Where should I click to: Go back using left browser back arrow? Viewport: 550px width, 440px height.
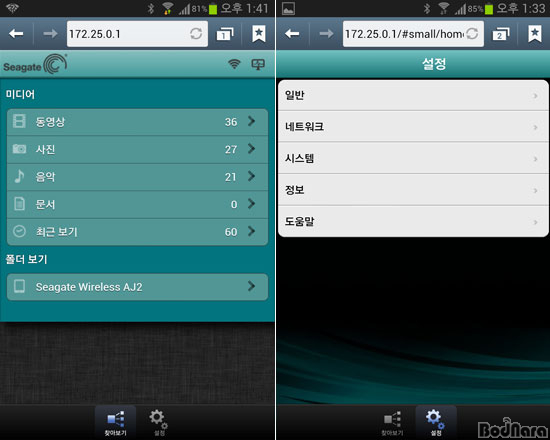[x=16, y=34]
